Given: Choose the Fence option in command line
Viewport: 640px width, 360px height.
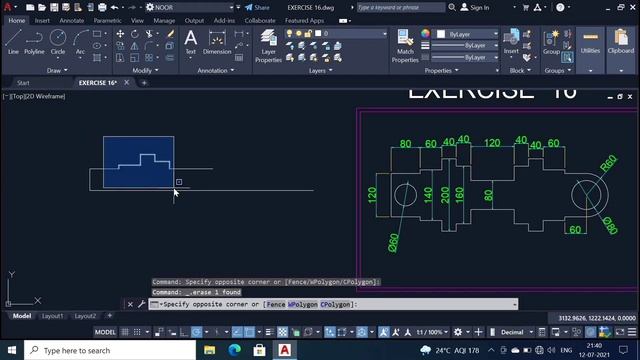Looking at the screenshot, I should coord(276,304).
